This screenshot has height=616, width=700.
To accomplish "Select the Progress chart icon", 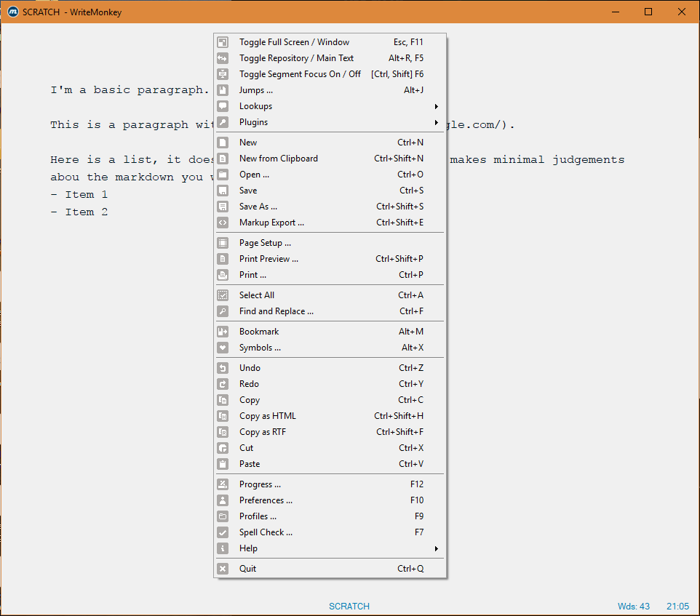I will tap(223, 484).
